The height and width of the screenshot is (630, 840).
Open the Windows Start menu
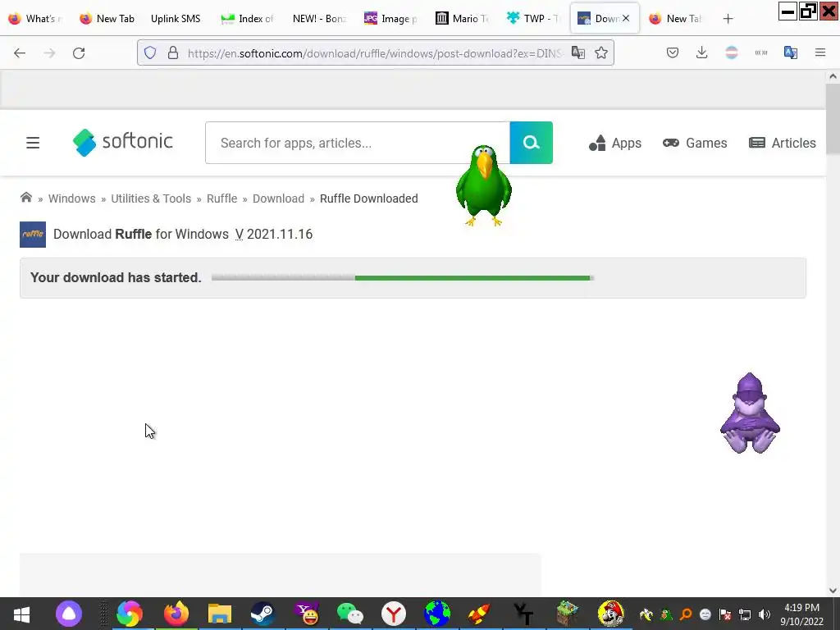(21, 614)
